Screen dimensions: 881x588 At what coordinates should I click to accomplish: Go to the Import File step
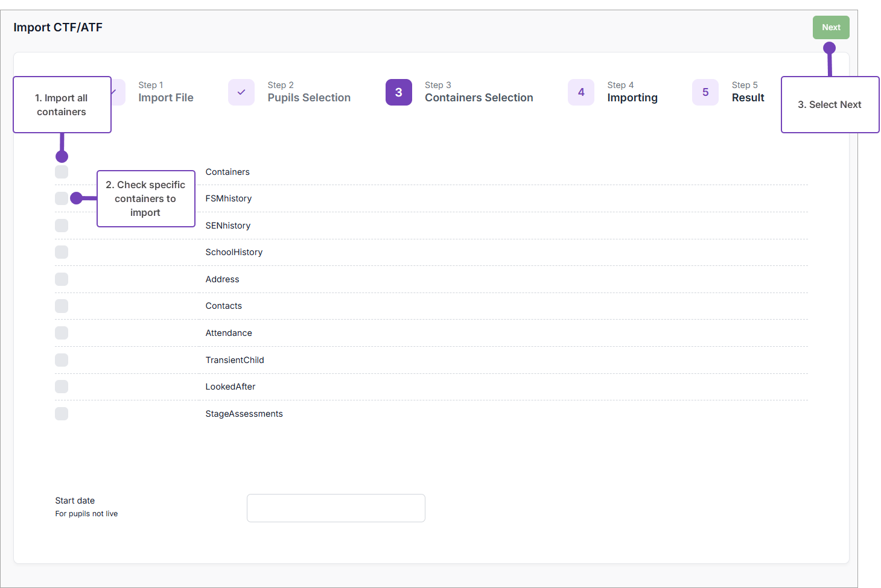(165, 98)
